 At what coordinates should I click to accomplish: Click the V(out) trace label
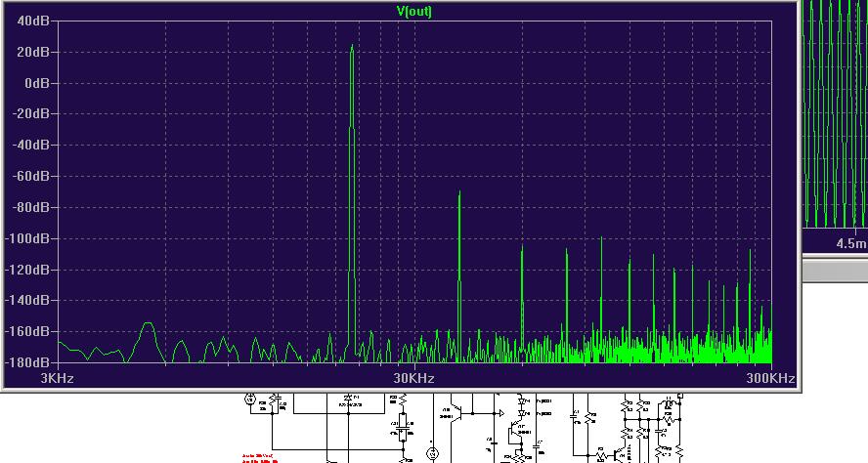[414, 11]
